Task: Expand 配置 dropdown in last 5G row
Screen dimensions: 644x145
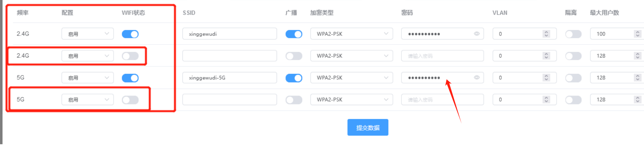Action: point(88,99)
